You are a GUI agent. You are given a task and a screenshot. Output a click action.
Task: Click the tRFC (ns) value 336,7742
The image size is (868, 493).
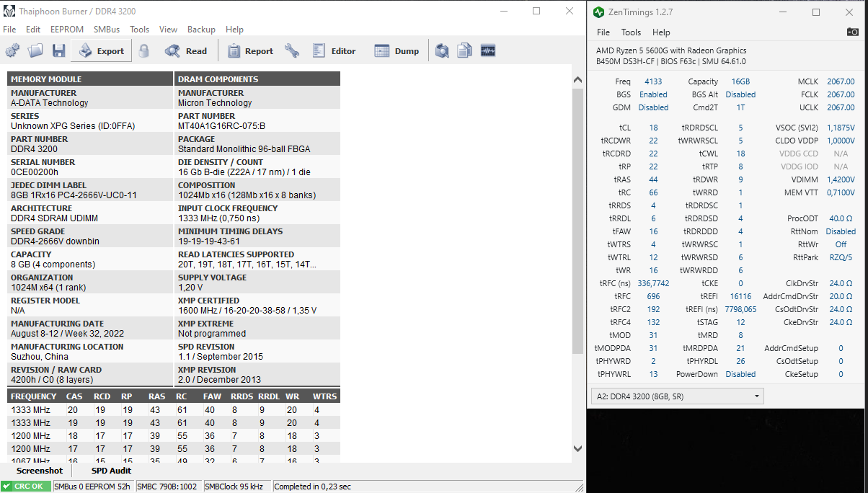pos(653,283)
